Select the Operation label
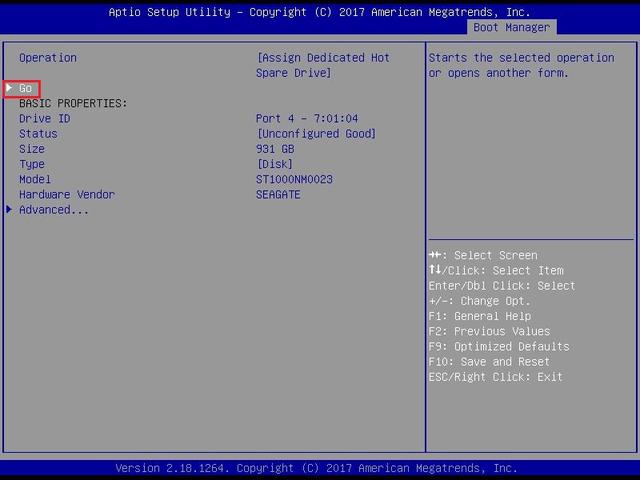Screen dimensions: 640x480 pos(48,58)
